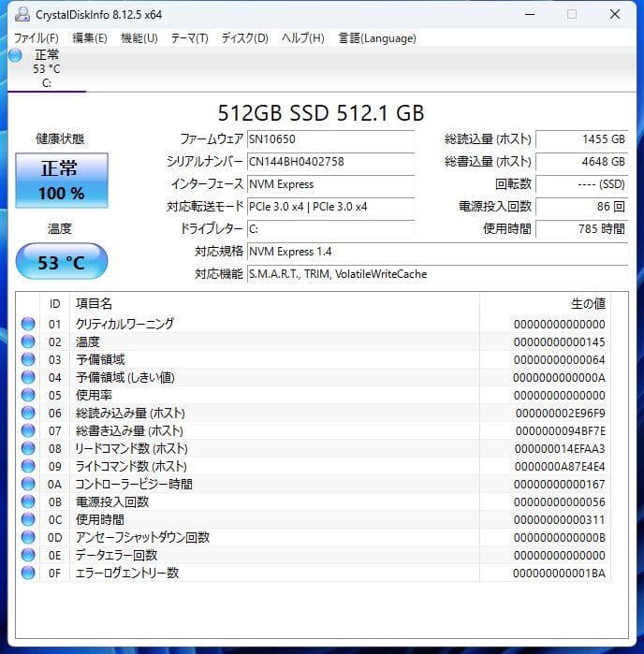Click the status icon for row 06 総読み込み量
Image resolution: width=644 pixels, height=654 pixels.
coord(28,413)
